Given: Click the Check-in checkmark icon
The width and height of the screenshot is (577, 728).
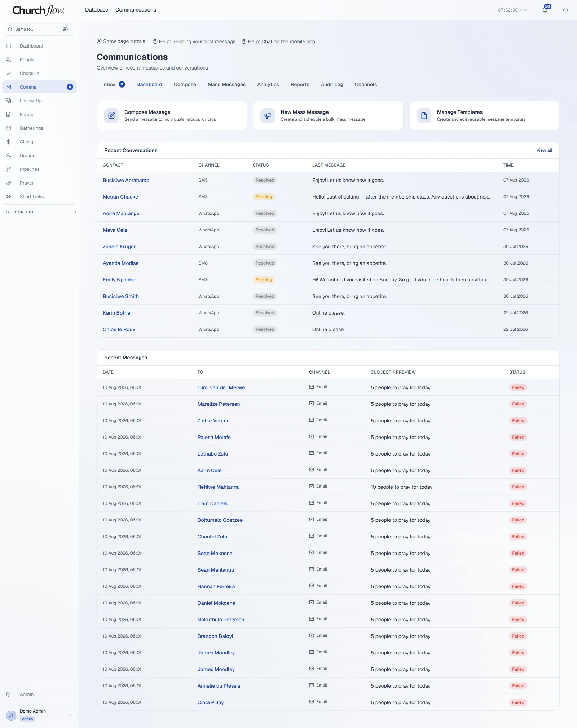Looking at the screenshot, I should 9,74.
